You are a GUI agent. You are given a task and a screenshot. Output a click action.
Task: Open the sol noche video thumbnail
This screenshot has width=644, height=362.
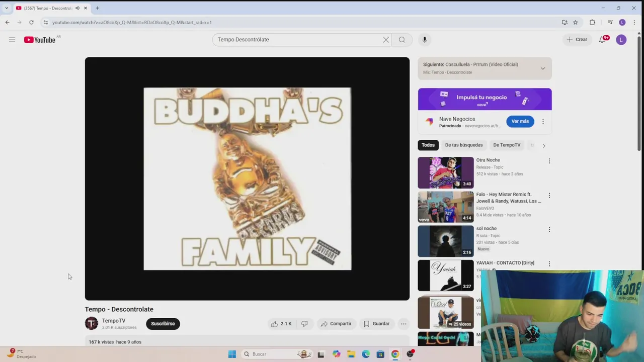446,241
